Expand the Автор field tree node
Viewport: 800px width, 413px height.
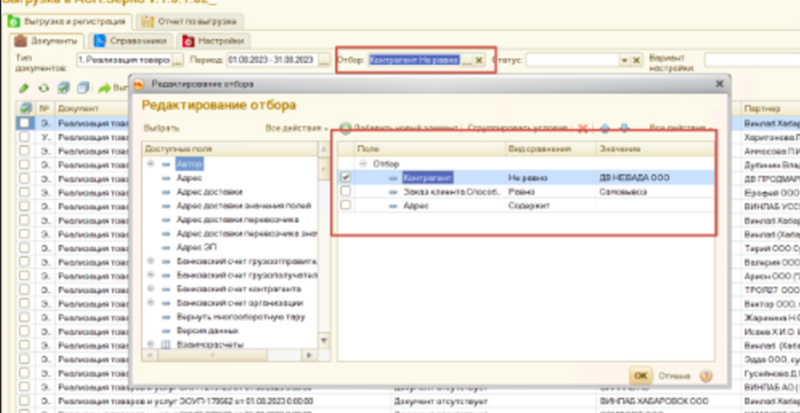click(150, 163)
